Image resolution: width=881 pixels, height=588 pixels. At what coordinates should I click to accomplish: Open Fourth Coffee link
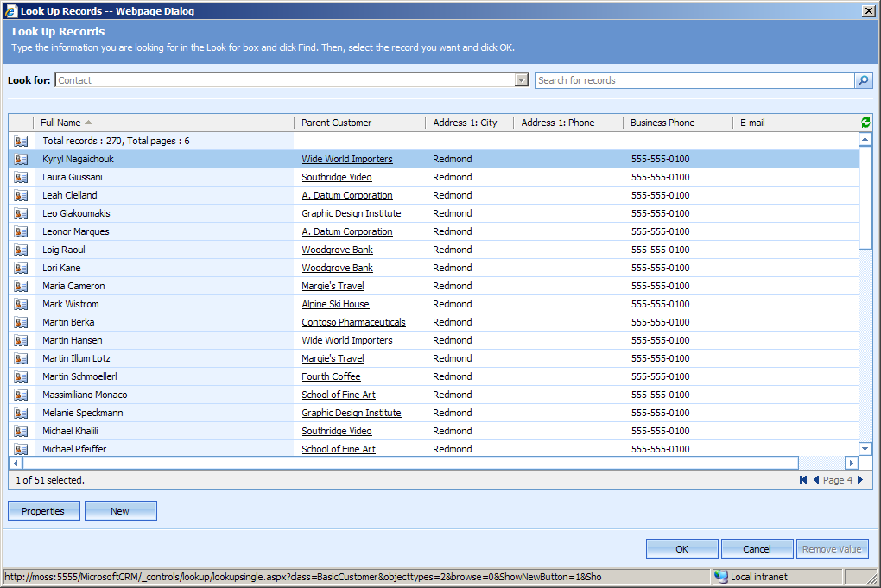pyautogui.click(x=331, y=376)
